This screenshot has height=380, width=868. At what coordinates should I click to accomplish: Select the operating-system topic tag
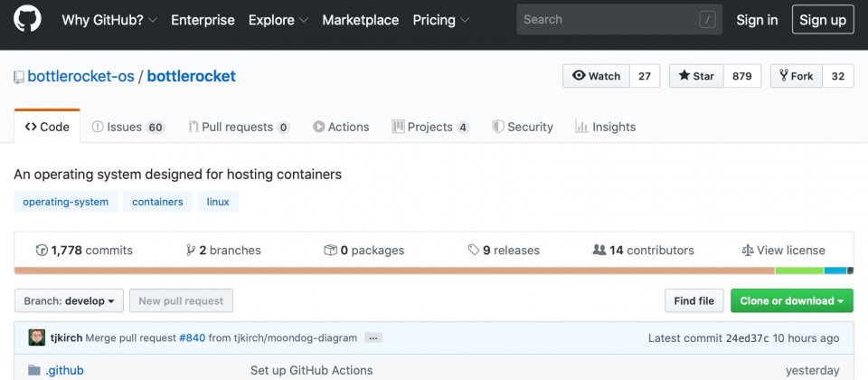[66, 202]
